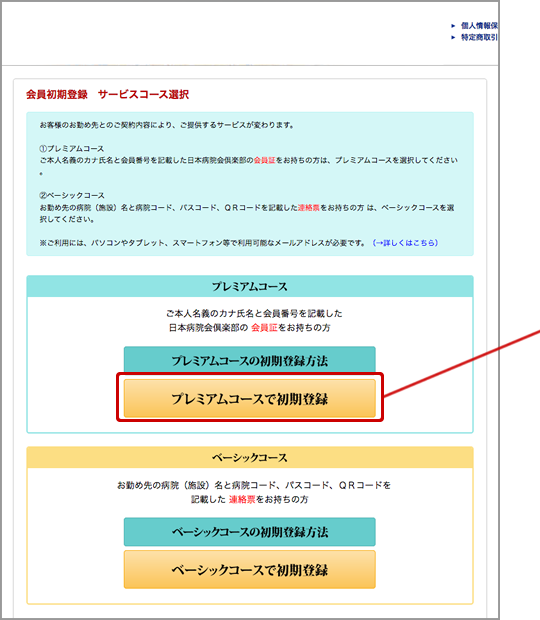Follow the (→詳しくはこちら) link
The width and height of the screenshot is (540, 620).
405,243
